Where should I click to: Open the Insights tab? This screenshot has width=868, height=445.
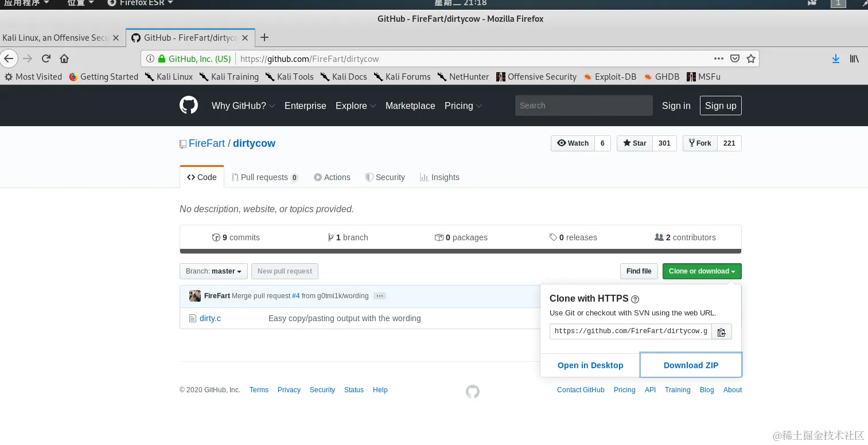coord(439,177)
